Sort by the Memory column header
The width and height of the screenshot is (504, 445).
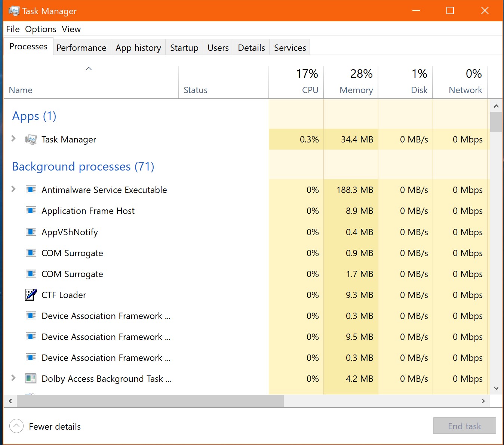[x=351, y=82]
